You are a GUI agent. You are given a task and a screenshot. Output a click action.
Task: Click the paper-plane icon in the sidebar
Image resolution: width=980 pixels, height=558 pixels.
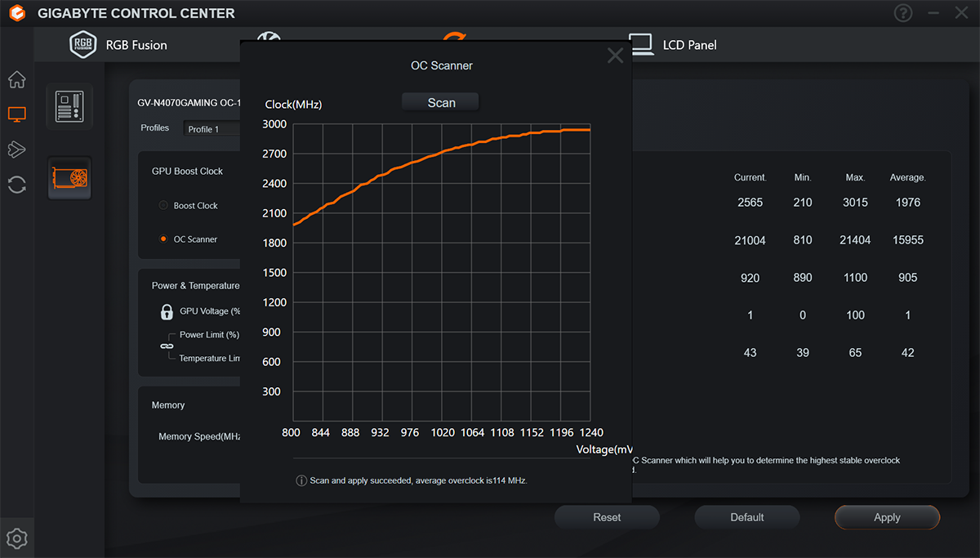pos(16,150)
